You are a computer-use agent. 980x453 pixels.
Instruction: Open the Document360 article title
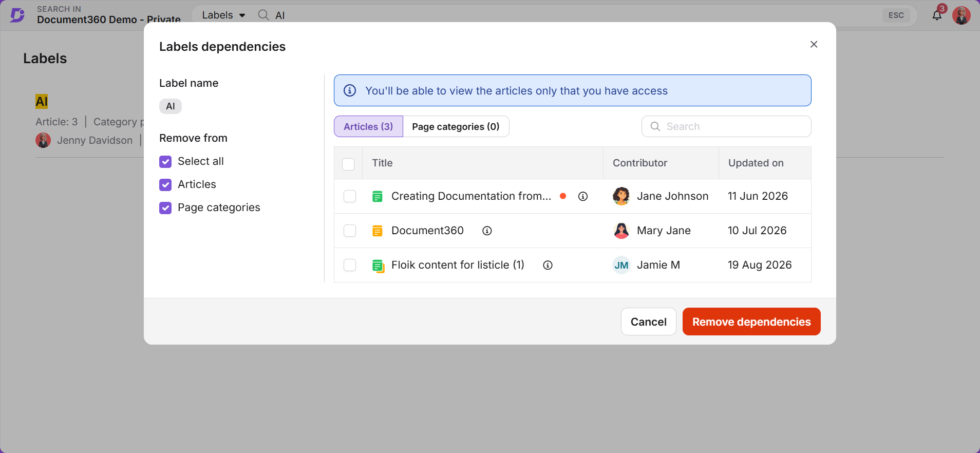coord(427,231)
